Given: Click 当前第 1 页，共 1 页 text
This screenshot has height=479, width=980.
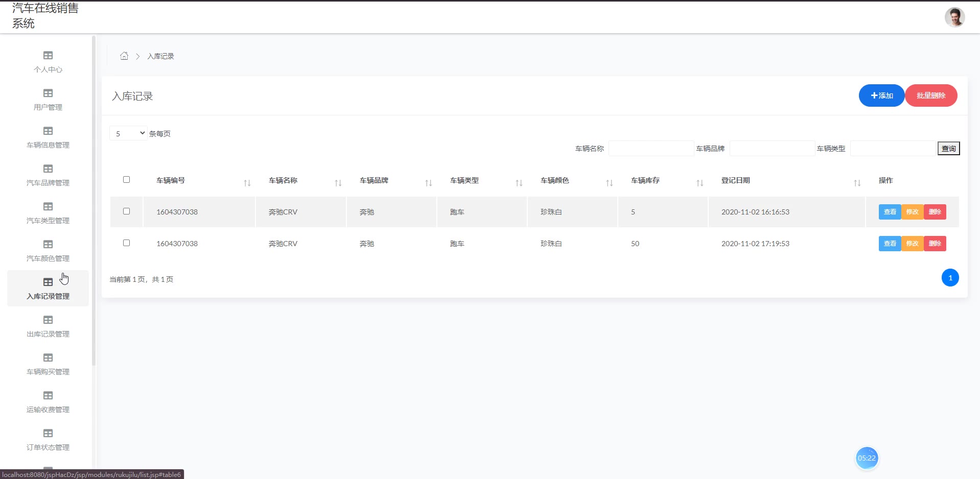Looking at the screenshot, I should tap(141, 279).
